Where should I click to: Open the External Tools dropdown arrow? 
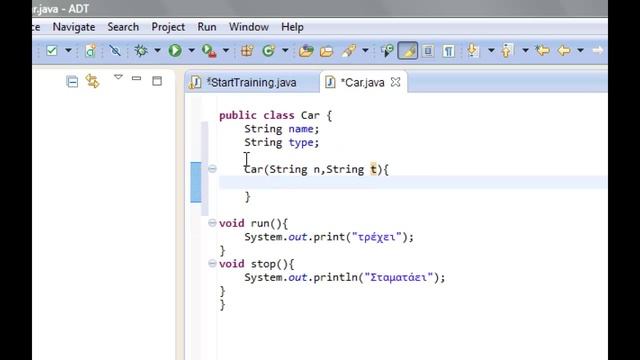(x=225, y=51)
